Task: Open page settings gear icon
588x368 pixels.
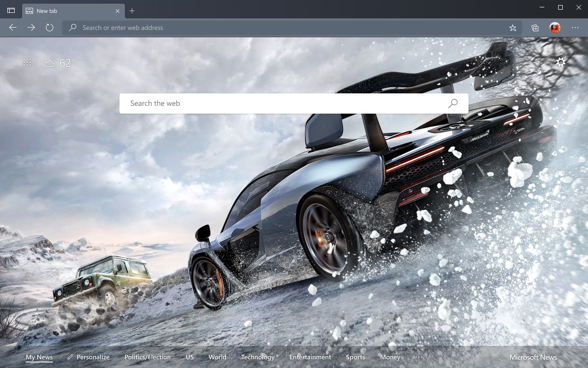Action: coord(561,62)
